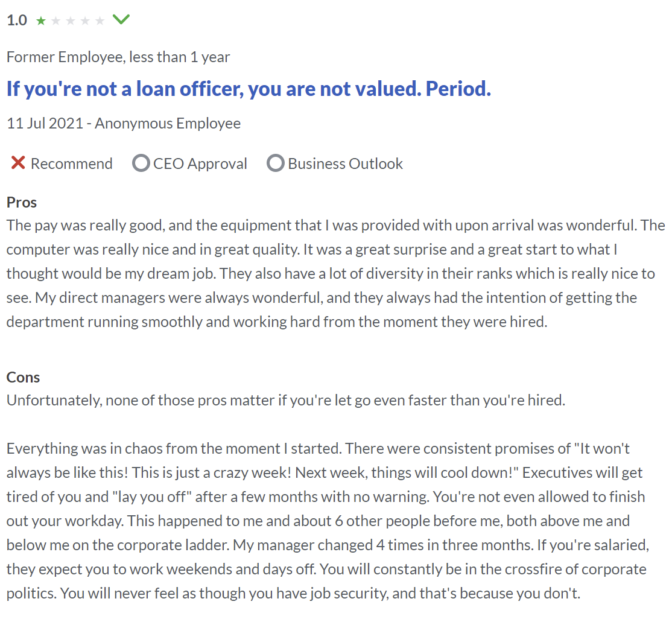The width and height of the screenshot is (672, 619).
Task: Click the second gray rating star
Action: pos(55,21)
